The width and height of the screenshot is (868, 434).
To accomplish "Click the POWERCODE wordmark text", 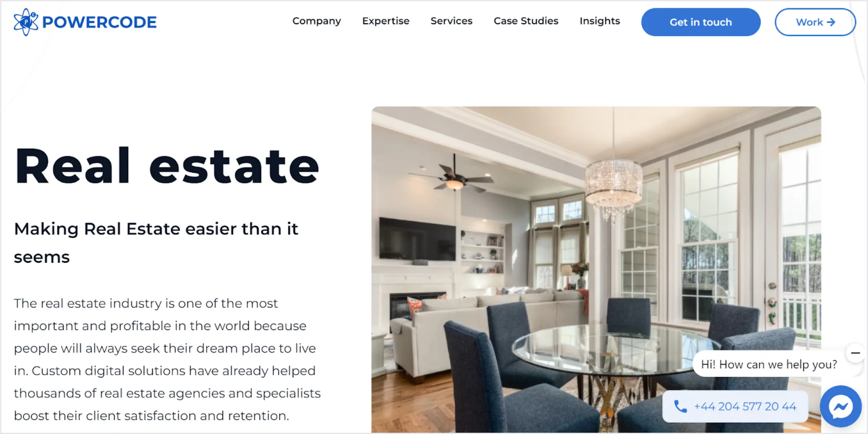I will (100, 22).
